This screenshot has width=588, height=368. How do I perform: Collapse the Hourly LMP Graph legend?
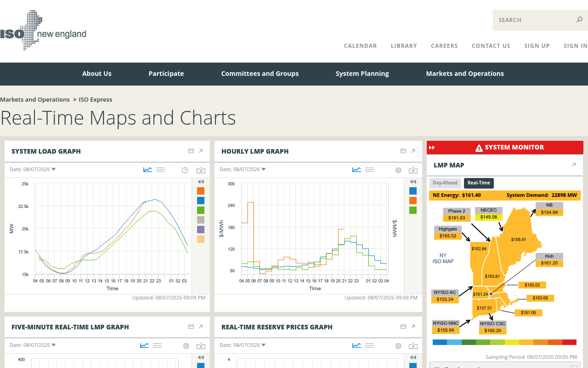pyautogui.click(x=413, y=182)
